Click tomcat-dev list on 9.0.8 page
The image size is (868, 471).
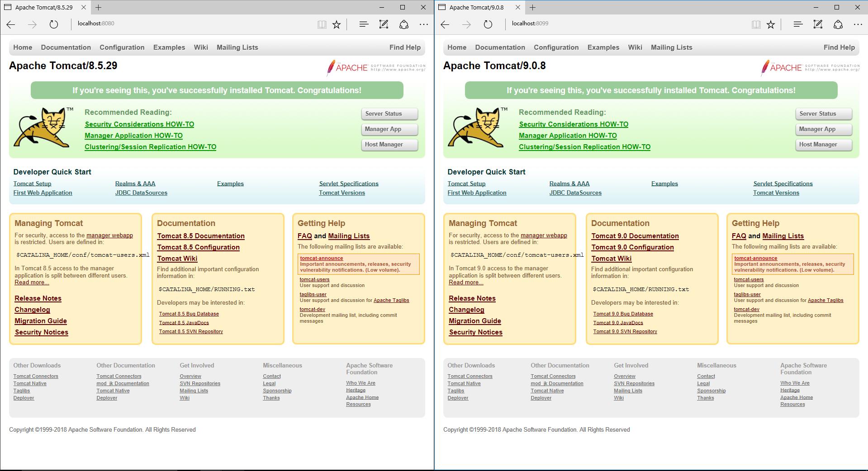tap(746, 310)
